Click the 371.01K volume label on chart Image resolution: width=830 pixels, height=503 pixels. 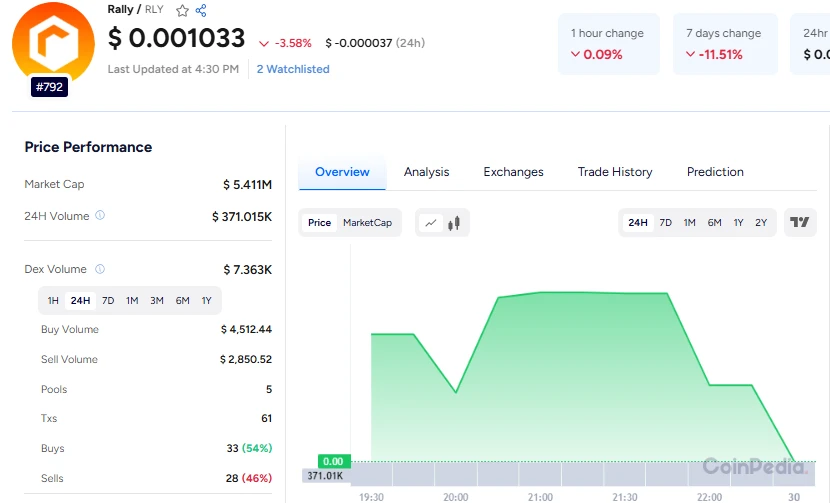[x=326, y=475]
